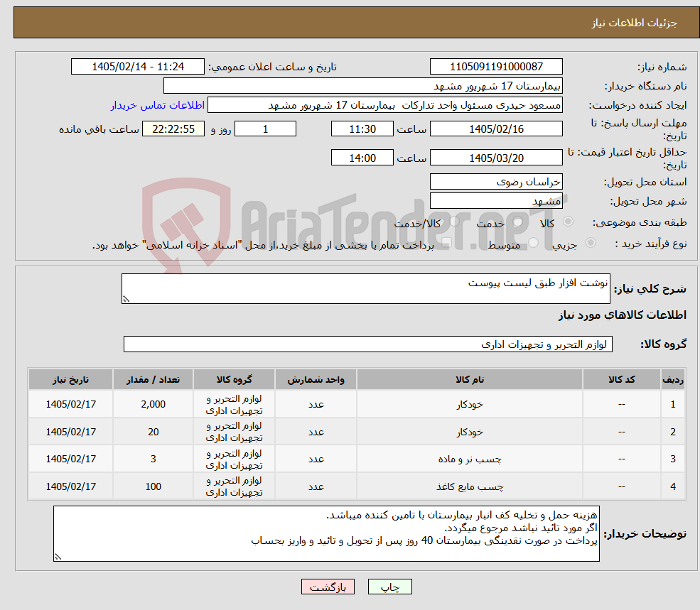700x610 pixels.
Task: Click the چاپ (print) button
Action: [x=389, y=587]
